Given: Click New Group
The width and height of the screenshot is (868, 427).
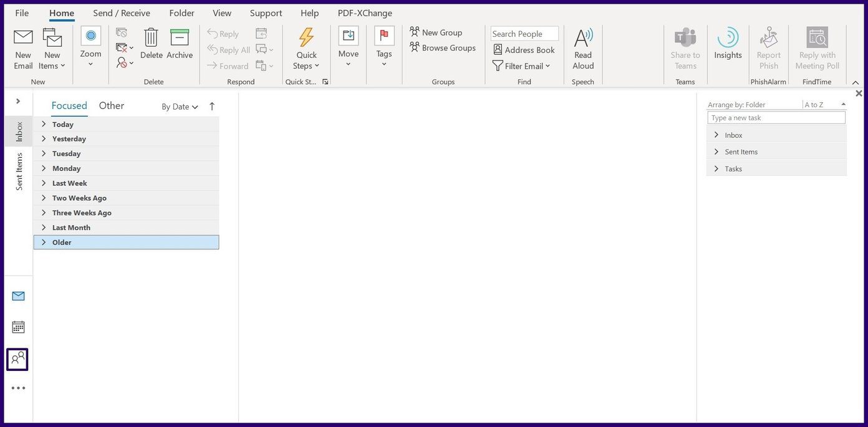Looking at the screenshot, I should point(436,32).
